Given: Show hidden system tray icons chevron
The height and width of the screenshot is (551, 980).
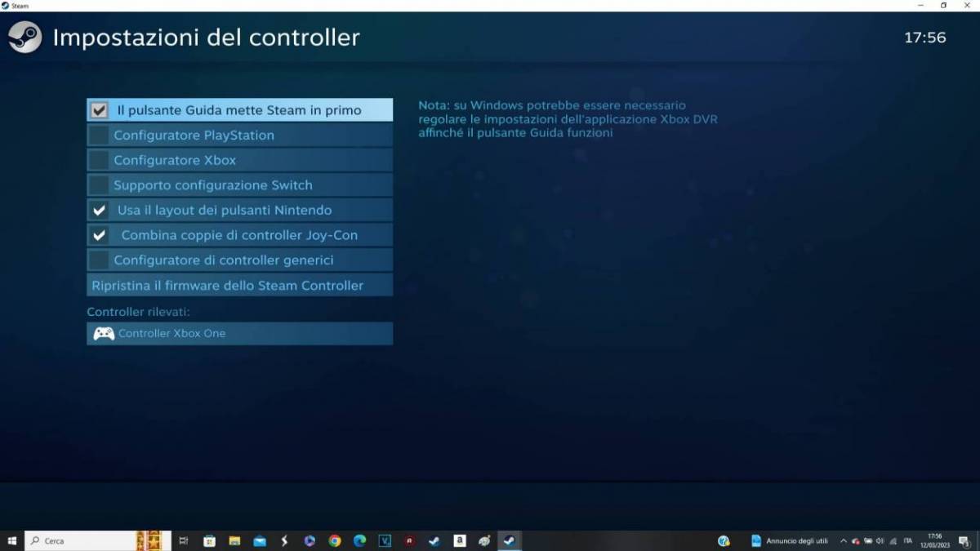Looking at the screenshot, I should [844, 540].
